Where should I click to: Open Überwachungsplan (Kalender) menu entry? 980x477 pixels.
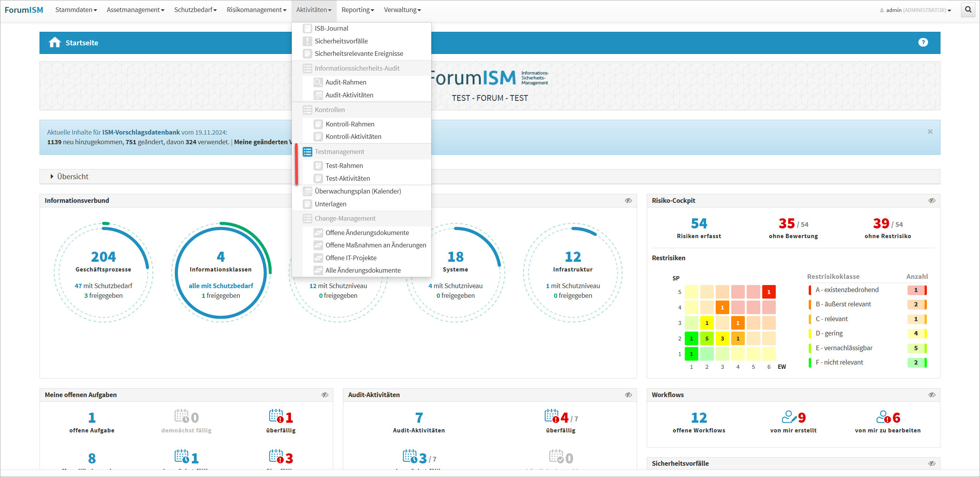[357, 191]
